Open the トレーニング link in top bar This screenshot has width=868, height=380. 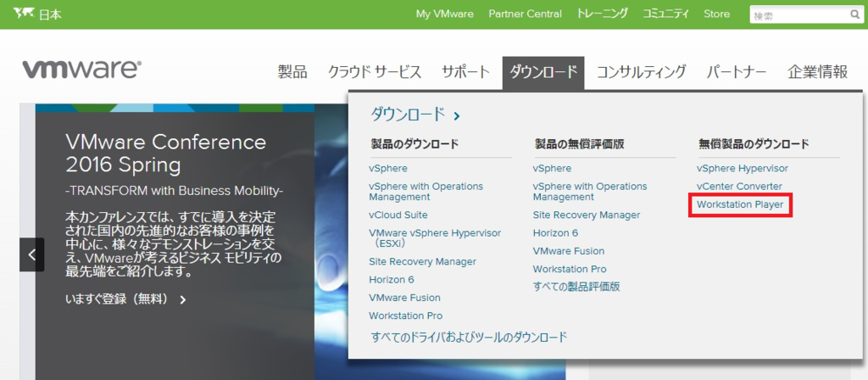603,14
